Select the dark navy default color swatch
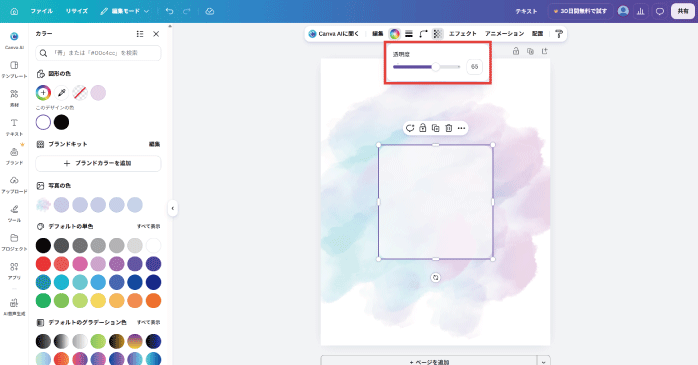Screen dimensions: 698x365 click(154, 282)
